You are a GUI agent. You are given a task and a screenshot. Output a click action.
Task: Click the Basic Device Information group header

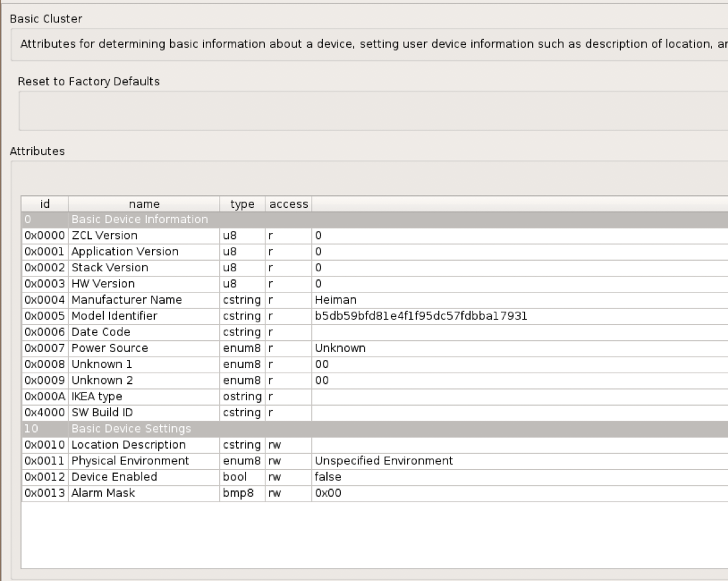pyautogui.click(x=375, y=220)
